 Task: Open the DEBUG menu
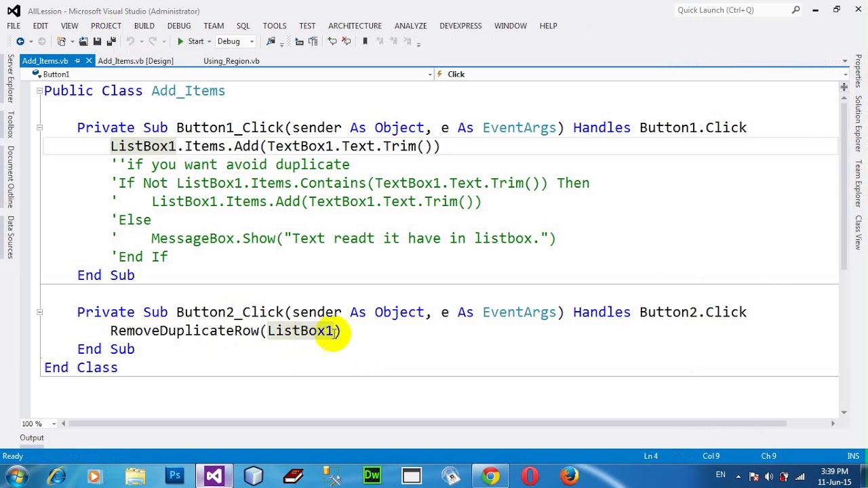pos(179,26)
